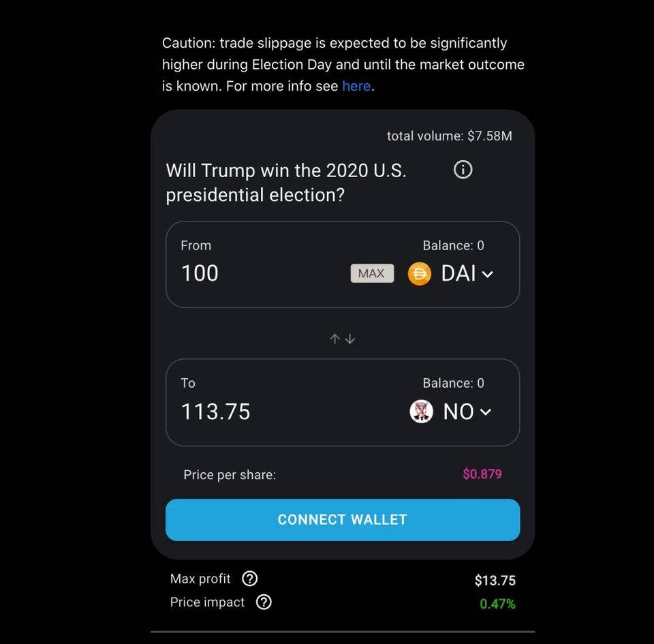Open the Max profit help icon
This screenshot has width=654, height=644.
tap(250, 579)
